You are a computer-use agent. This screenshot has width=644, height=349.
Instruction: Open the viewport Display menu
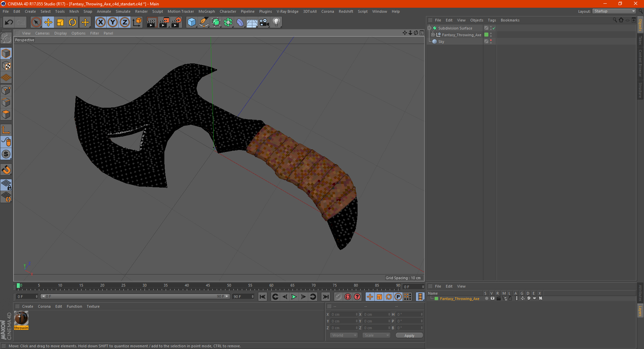(60, 33)
